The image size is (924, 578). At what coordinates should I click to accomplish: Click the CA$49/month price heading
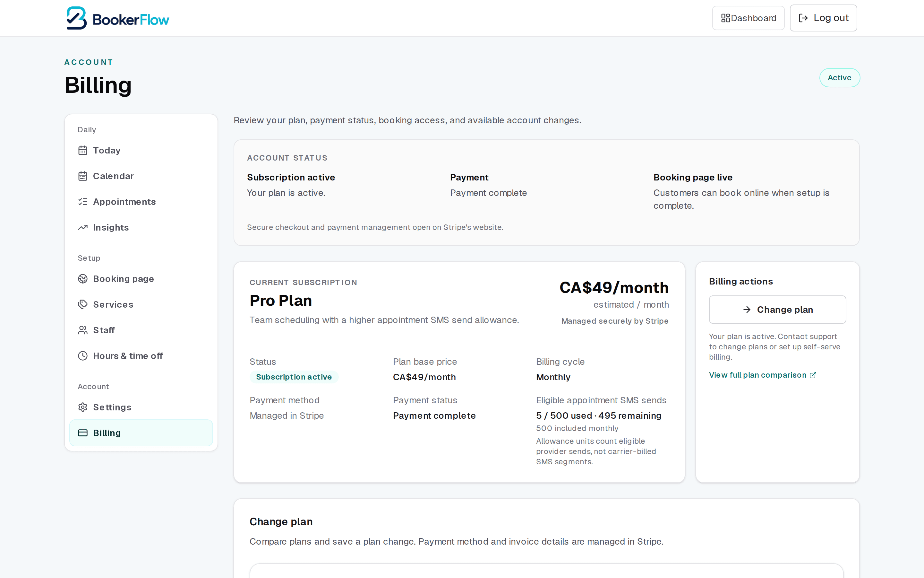614,287
